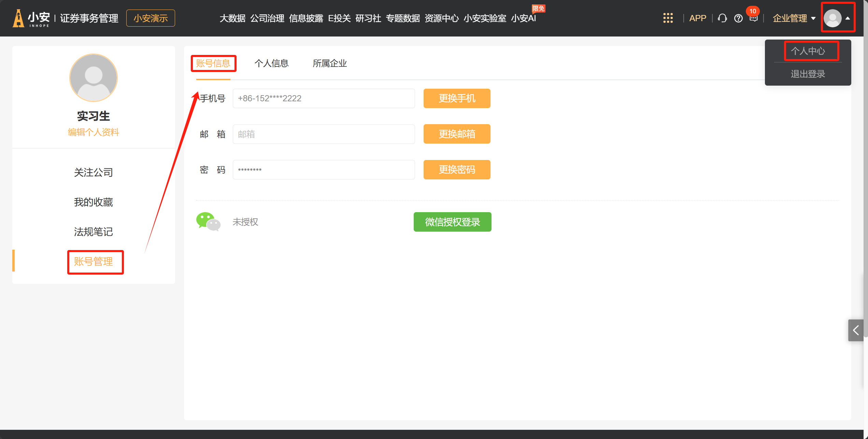Open 小安AI in the top navigation
This screenshot has height=439, width=868.
523,18
